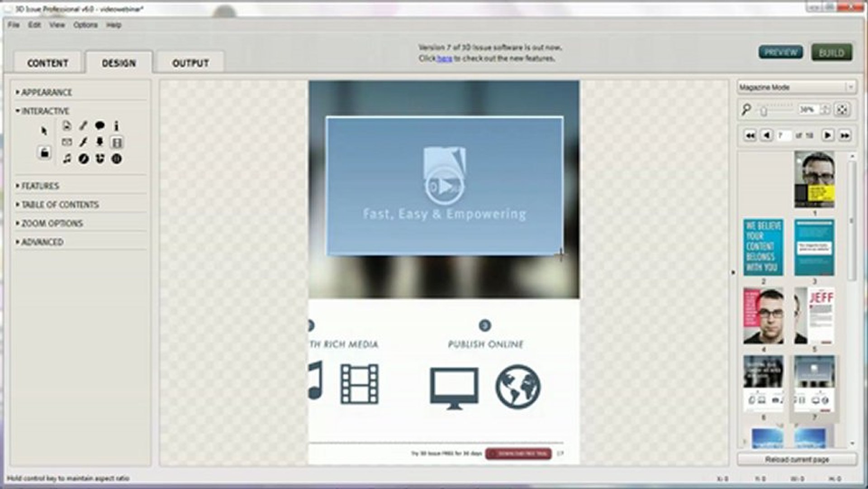Image resolution: width=868 pixels, height=489 pixels.
Task: Select the music/audio interactive tool
Action: (68, 159)
